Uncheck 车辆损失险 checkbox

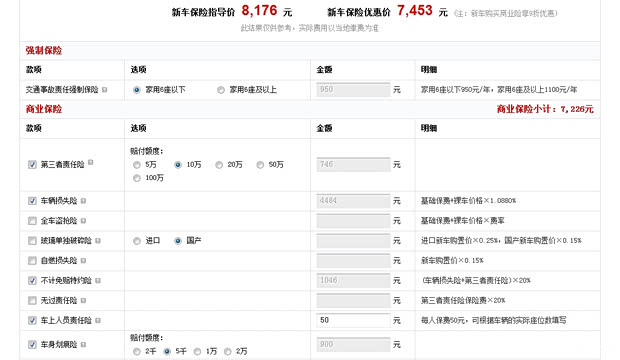[32, 201]
